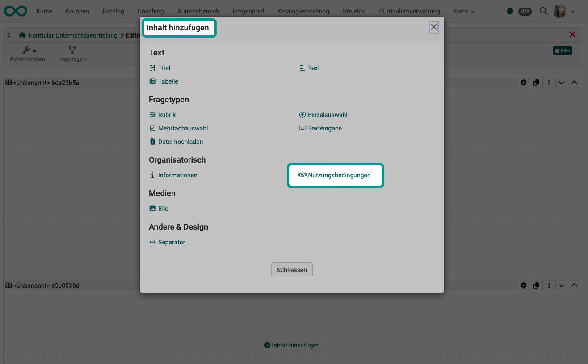Open the Mehr menu dropdown

pyautogui.click(x=463, y=11)
